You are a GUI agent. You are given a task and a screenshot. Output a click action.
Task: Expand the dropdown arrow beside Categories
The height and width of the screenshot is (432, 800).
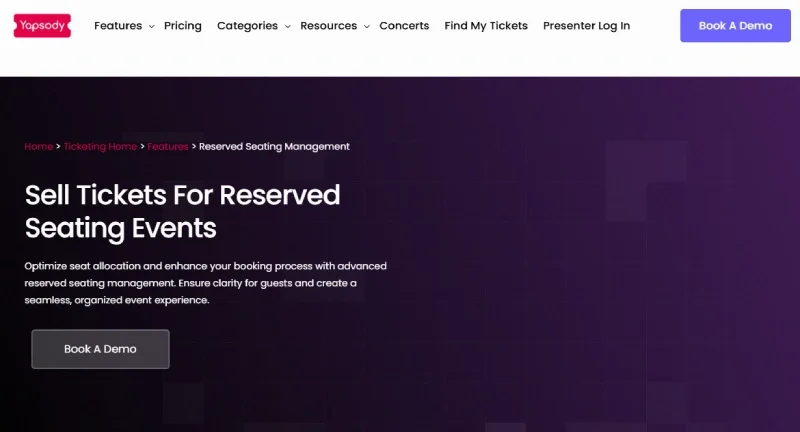tap(287, 27)
